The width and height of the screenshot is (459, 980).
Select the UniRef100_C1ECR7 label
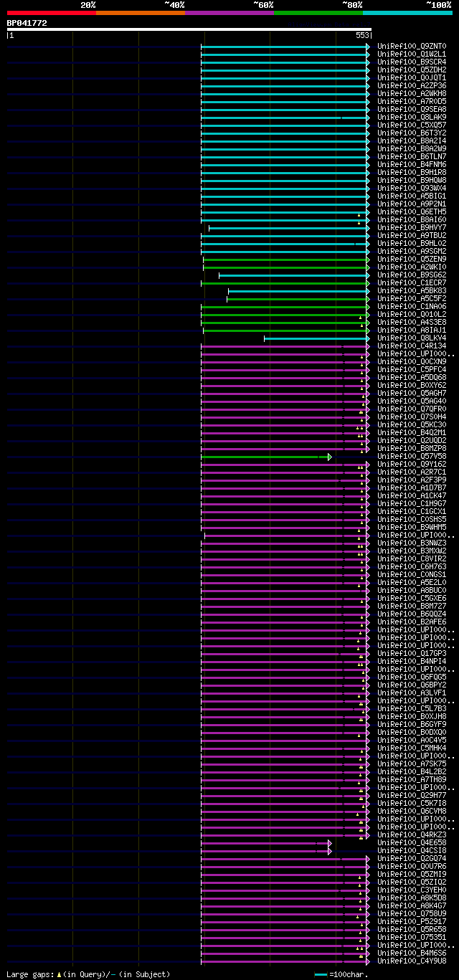[412, 283]
